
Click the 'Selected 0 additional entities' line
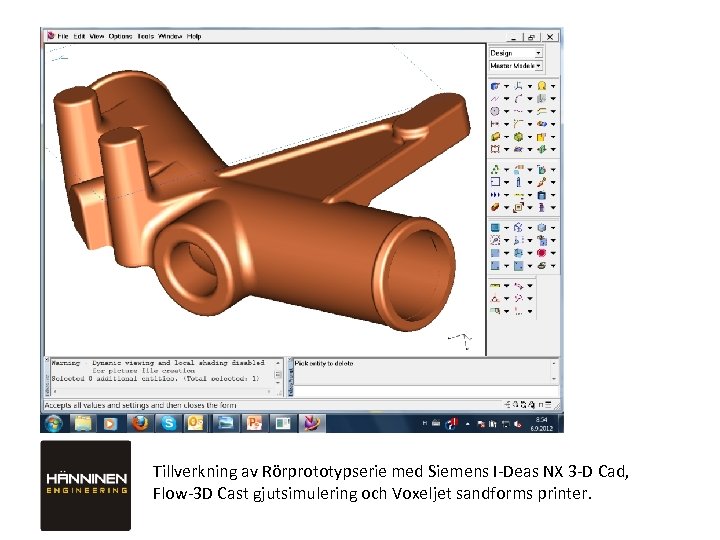(155, 378)
